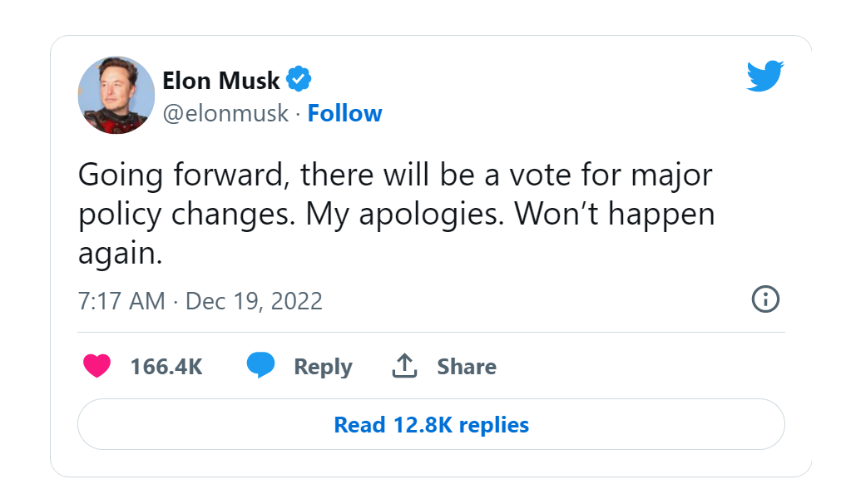The width and height of the screenshot is (841, 504).
Task: Click the word 'again.' in the tweet
Action: (x=119, y=254)
